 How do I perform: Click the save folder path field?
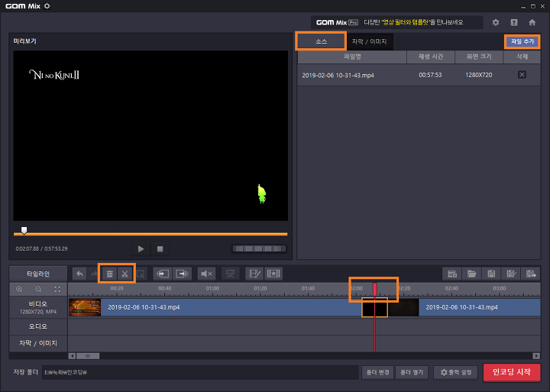pos(200,372)
